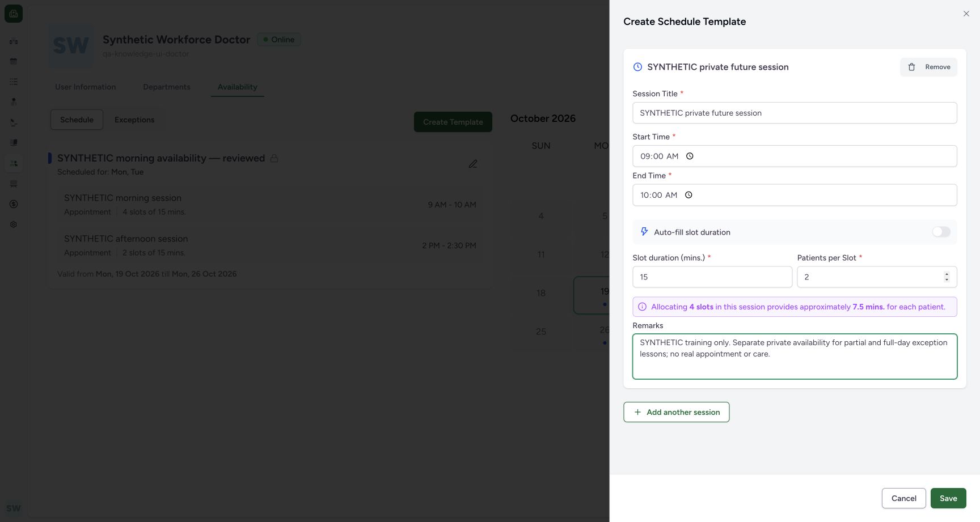
Task: Select SYNTHETIC morning session row
Action: [270, 205]
